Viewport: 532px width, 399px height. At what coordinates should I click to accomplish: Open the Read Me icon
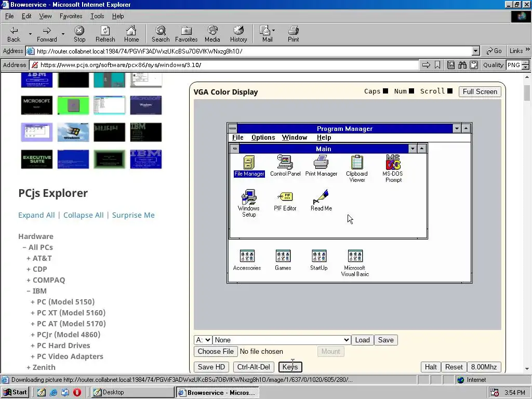tap(321, 201)
